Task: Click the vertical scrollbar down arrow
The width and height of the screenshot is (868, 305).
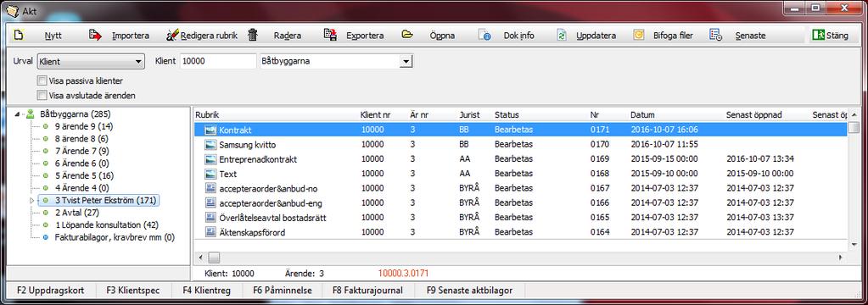Action: [x=854, y=244]
